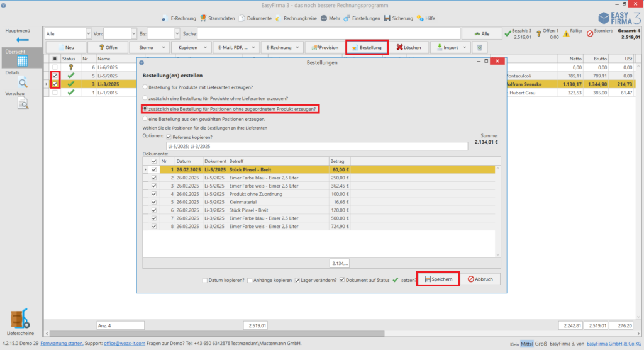The width and height of the screenshot is (644, 350).
Task: Click the EasyFirma 3 logo
Action: pos(619,18)
